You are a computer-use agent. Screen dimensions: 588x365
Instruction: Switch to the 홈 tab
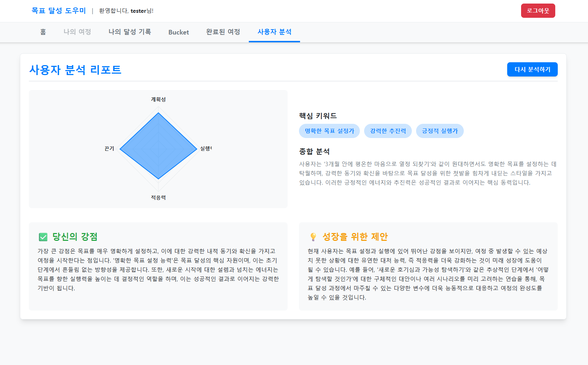pyautogui.click(x=43, y=32)
